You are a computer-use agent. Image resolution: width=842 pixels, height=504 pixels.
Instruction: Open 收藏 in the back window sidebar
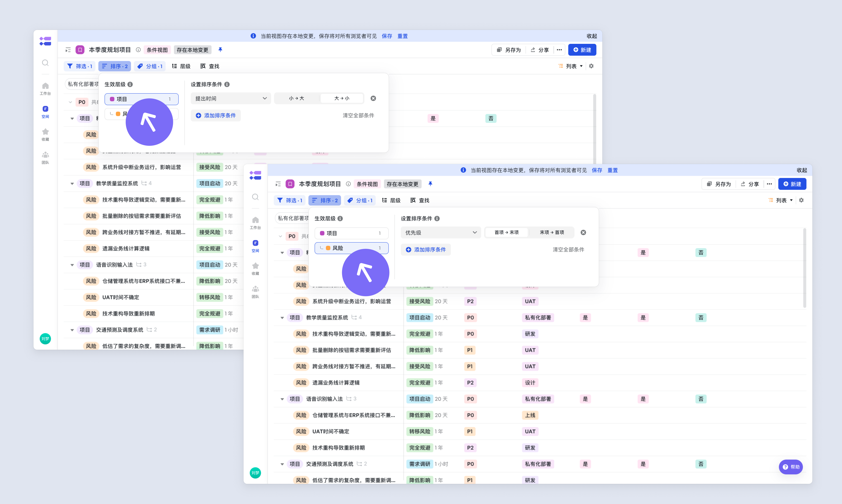[45, 134]
